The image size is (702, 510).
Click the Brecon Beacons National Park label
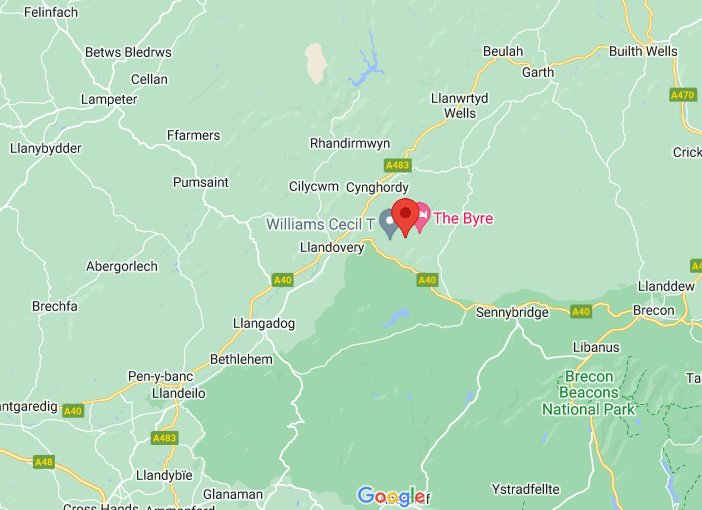coord(588,393)
